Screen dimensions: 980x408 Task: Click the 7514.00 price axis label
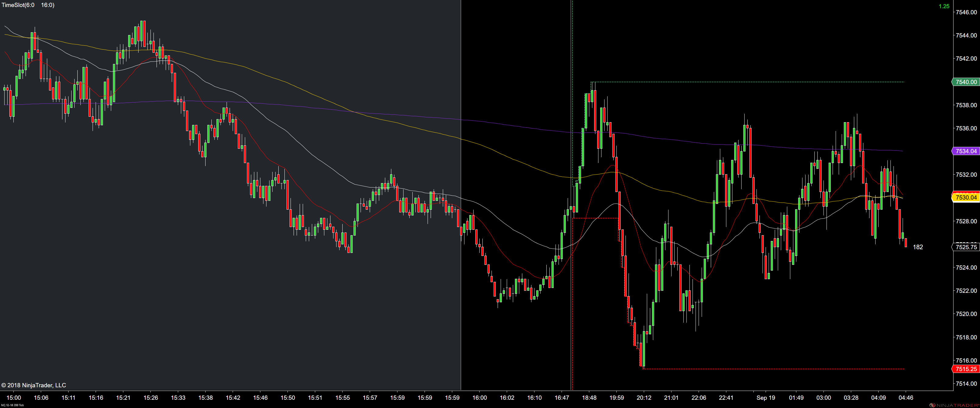pyautogui.click(x=966, y=384)
